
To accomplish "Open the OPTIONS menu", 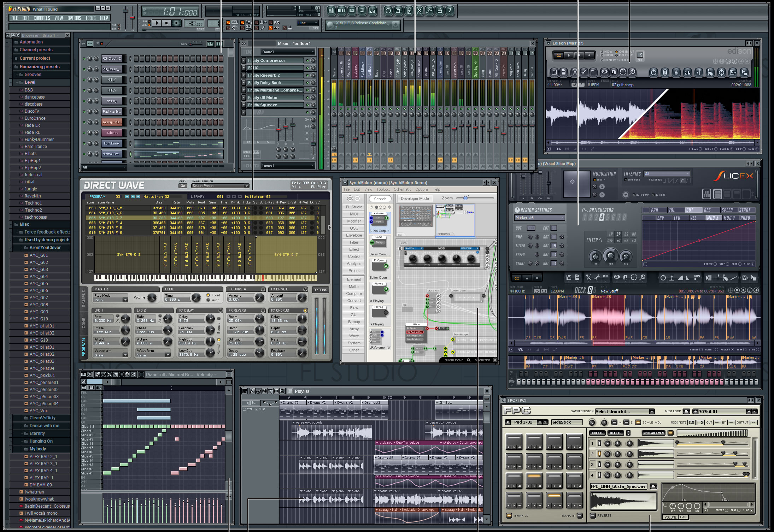I will (x=74, y=18).
